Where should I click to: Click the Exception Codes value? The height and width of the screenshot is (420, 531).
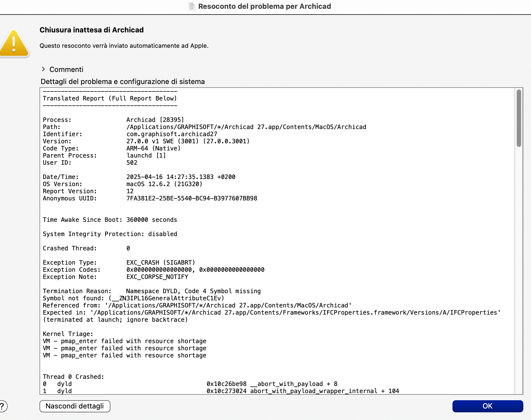point(195,270)
